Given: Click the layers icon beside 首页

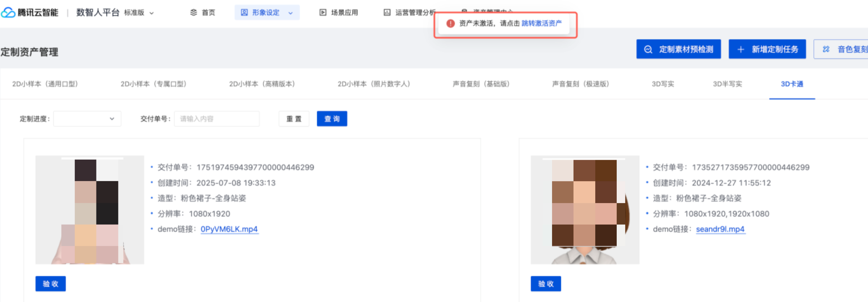Looking at the screenshot, I should click(x=194, y=12).
